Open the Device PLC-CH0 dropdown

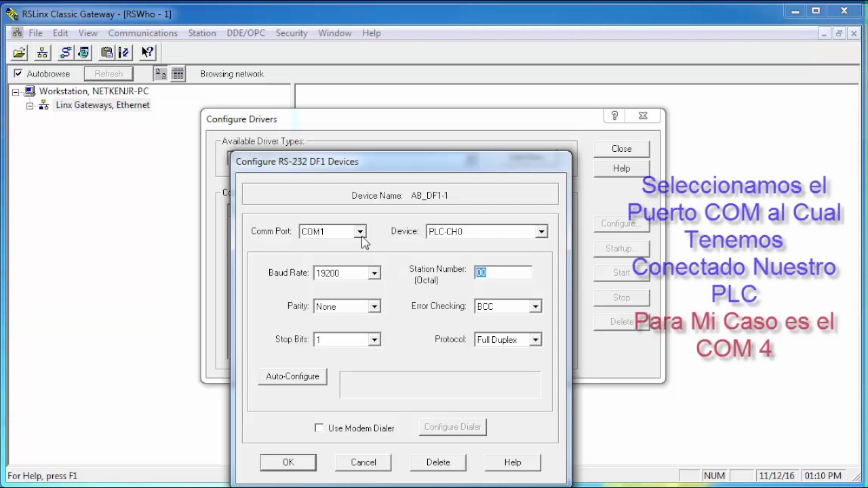tap(541, 232)
